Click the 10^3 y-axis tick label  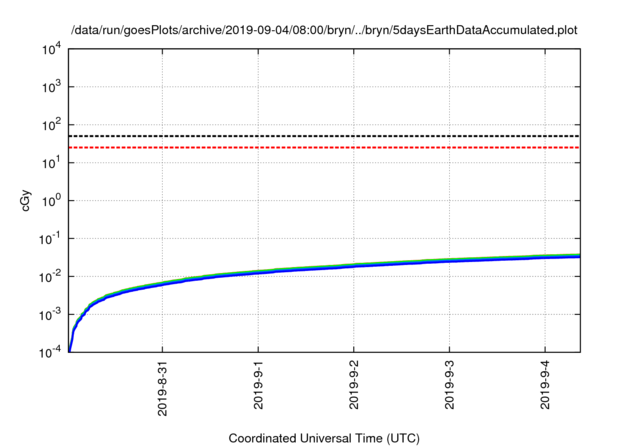[x=51, y=87]
